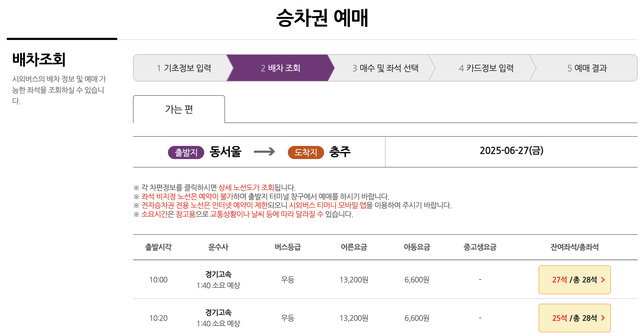Click the orange 도착지 badge
The image size is (644, 336).
306,152
